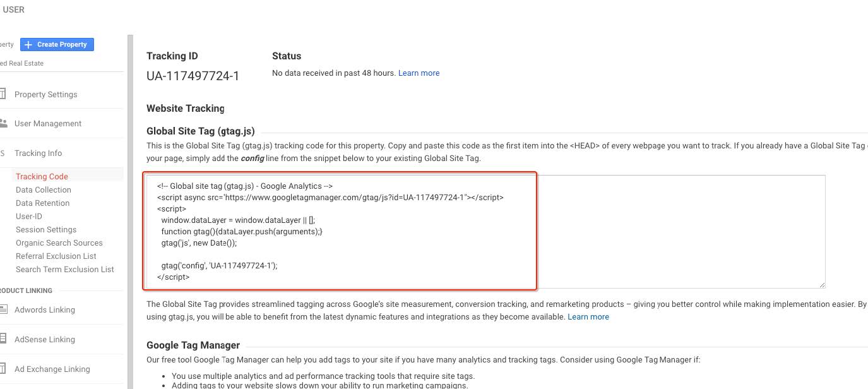Viewport: 868px width, 389px height.
Task: Click the Create Property button
Action: (57, 44)
